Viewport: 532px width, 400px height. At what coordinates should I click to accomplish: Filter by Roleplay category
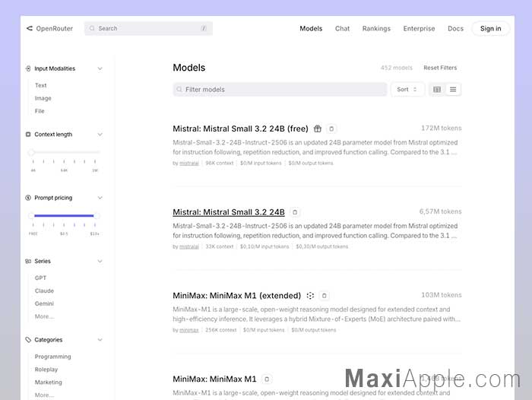46,370
